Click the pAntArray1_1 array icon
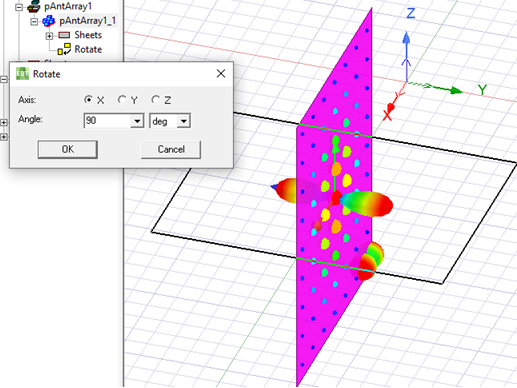Viewport: 517px width, 388px height. tap(49, 21)
